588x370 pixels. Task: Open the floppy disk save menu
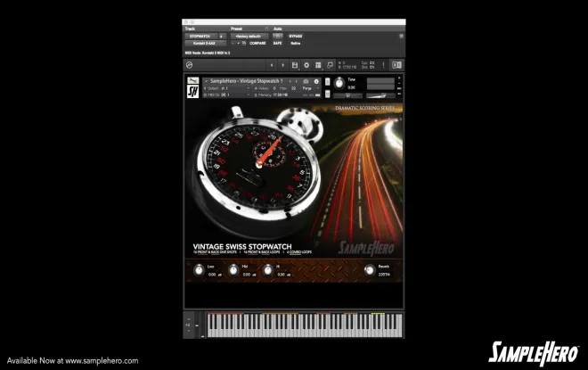point(295,65)
